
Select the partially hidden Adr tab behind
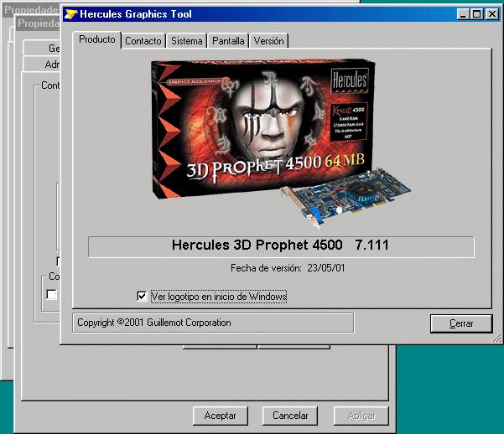pyautogui.click(x=42, y=65)
